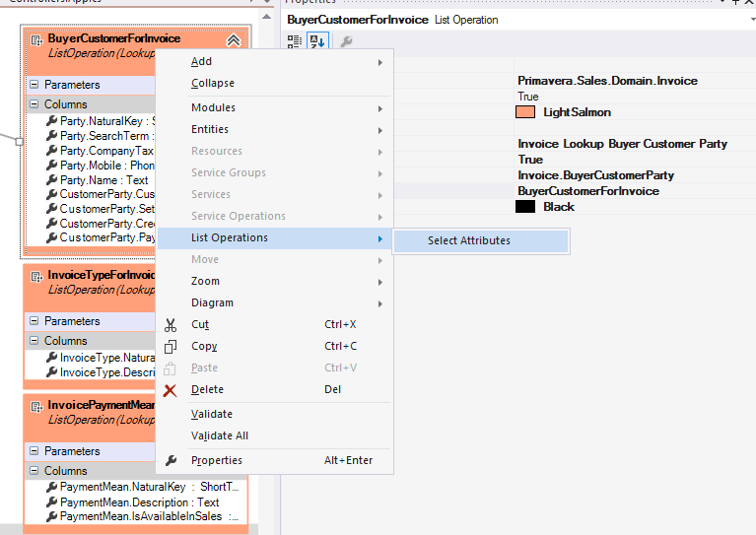Open the Diagram submenu

pyautogui.click(x=275, y=303)
